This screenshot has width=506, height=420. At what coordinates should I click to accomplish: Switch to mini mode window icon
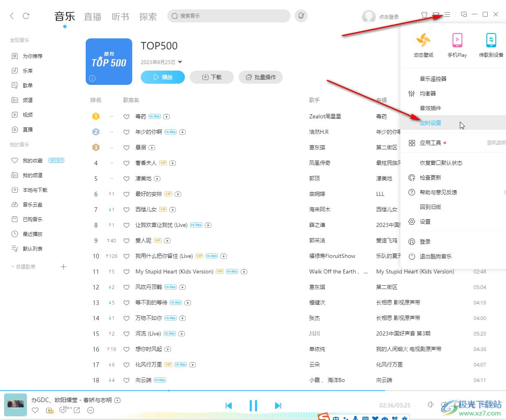tap(464, 14)
